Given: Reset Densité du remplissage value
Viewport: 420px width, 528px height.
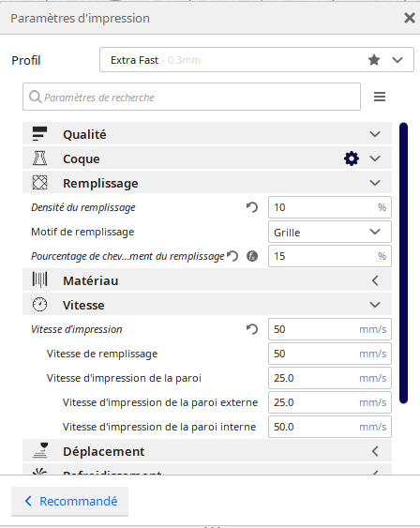Looking at the screenshot, I should pos(252,207).
